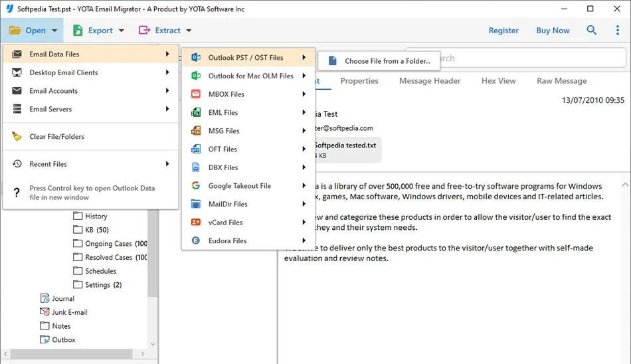Expand Outlook PST / OST Files arrow
The width and height of the screenshot is (631, 364).
coord(304,58)
